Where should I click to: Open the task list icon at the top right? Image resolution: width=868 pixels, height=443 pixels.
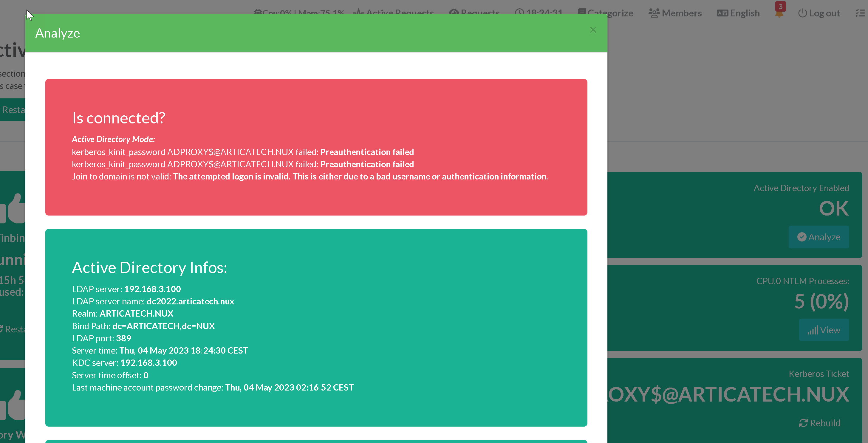[x=860, y=13]
